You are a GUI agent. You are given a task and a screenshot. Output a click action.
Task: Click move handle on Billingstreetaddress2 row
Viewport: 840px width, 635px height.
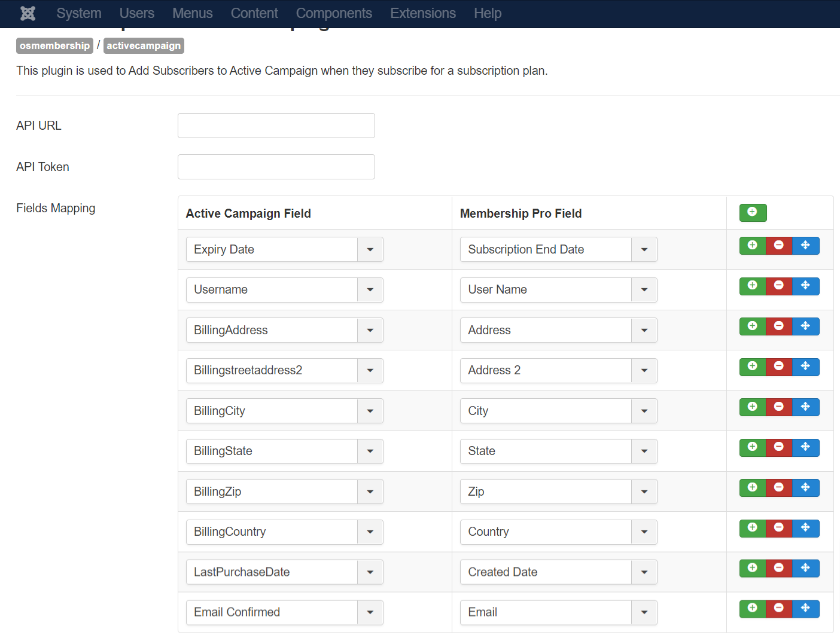[805, 367]
